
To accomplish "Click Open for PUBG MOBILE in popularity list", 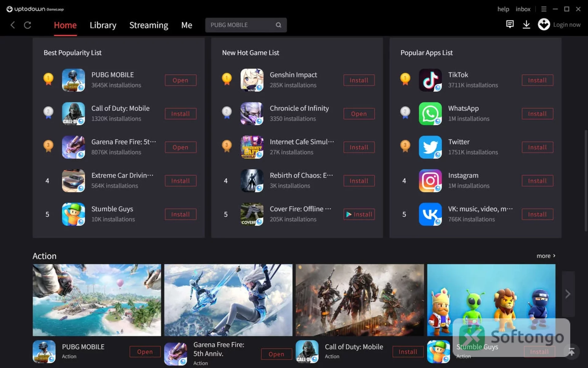I will coord(180,80).
